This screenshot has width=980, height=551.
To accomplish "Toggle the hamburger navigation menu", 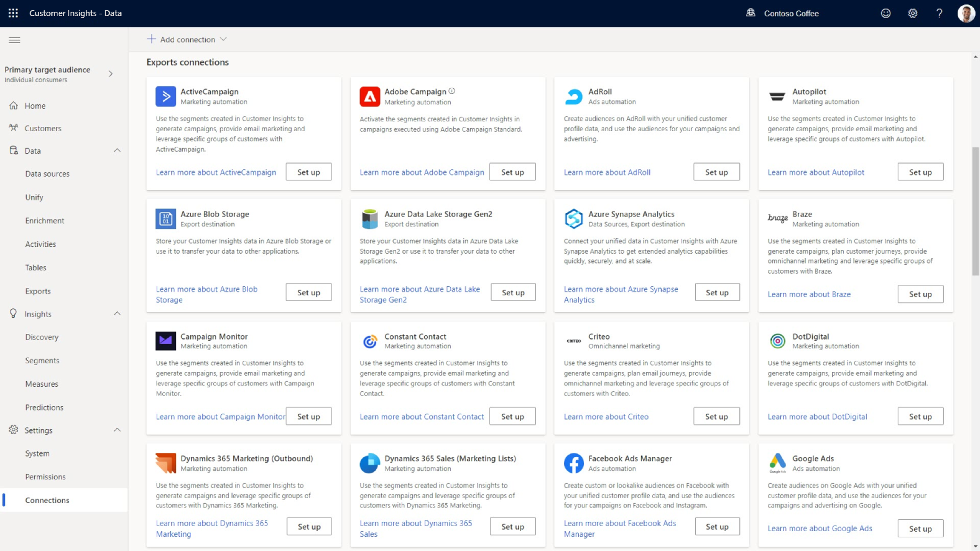I will (14, 40).
